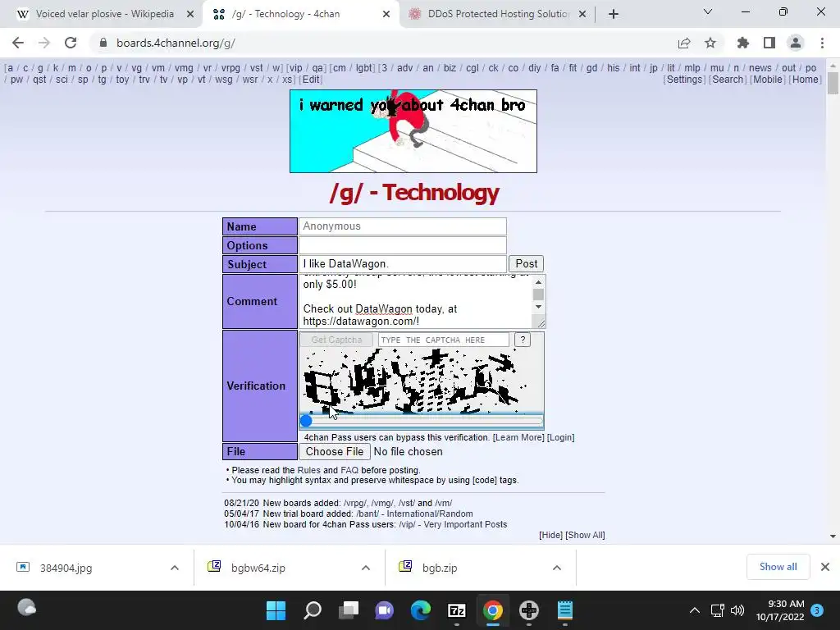Bookmark this page with the star icon
Screen dimensions: 840x630
click(x=710, y=43)
